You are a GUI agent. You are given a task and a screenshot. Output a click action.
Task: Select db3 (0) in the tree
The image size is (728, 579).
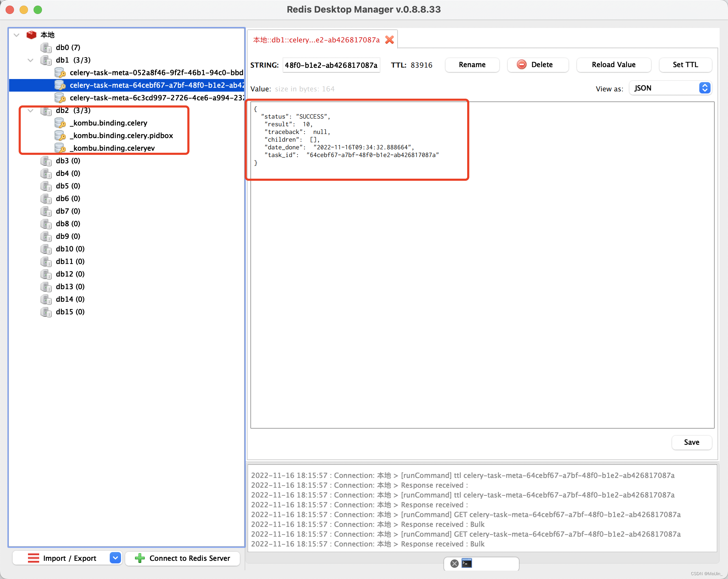point(68,160)
